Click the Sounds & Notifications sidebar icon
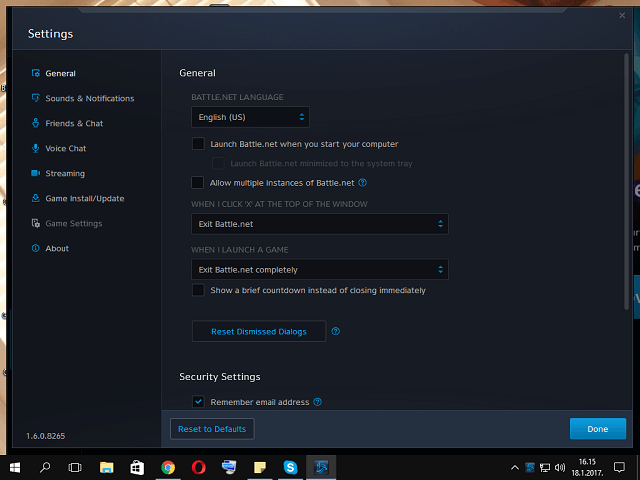The image size is (640, 480). [36, 98]
